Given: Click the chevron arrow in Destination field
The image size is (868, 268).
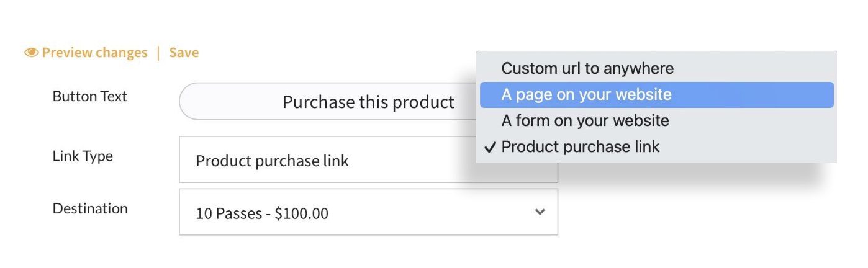Looking at the screenshot, I should [x=540, y=212].
